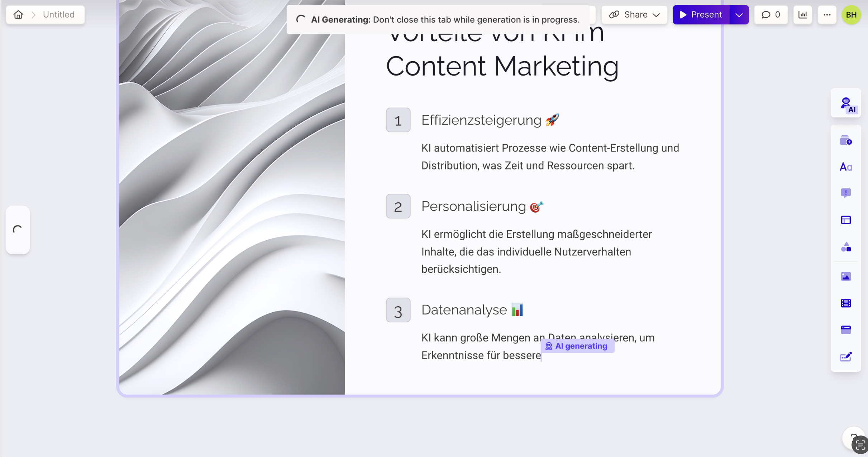Click the Present button

[x=701, y=15]
